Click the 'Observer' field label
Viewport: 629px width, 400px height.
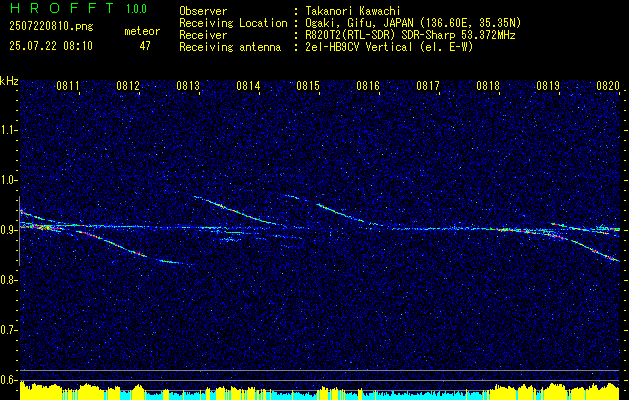point(203,11)
